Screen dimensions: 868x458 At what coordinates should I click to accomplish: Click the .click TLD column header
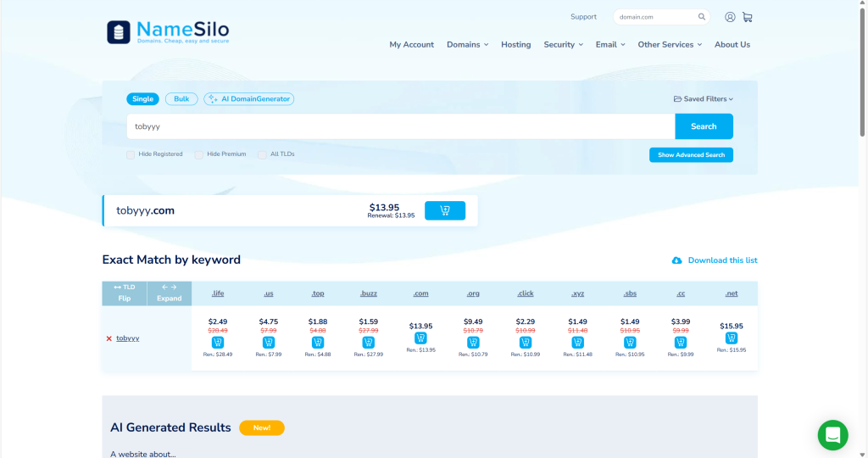[x=526, y=293]
